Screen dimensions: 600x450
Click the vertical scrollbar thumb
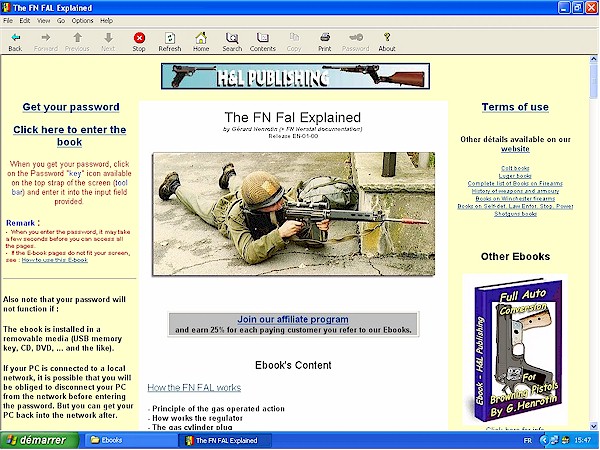593,81
